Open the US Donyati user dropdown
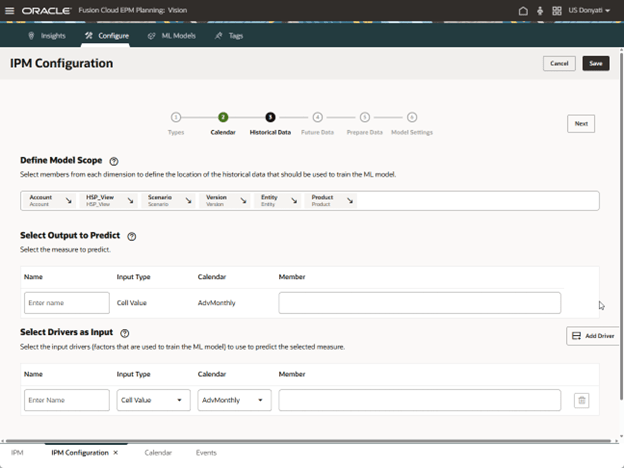The image size is (624, 468). point(591,10)
